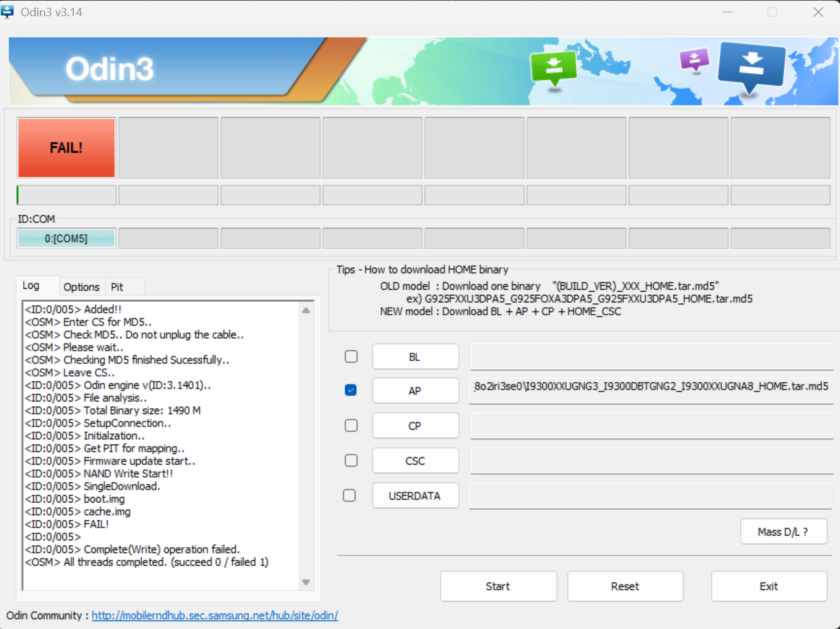The height and width of the screenshot is (629, 840).
Task: Click the USERDATA file path field
Action: [651, 496]
